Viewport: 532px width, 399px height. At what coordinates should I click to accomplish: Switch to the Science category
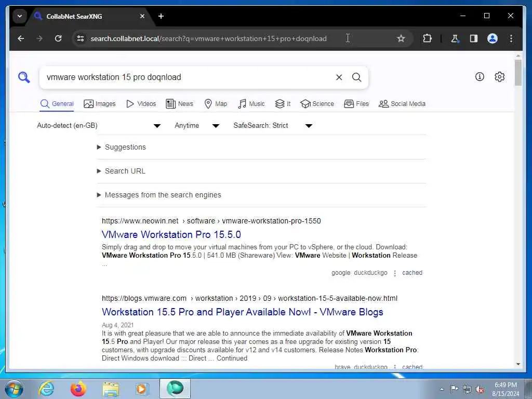click(317, 104)
